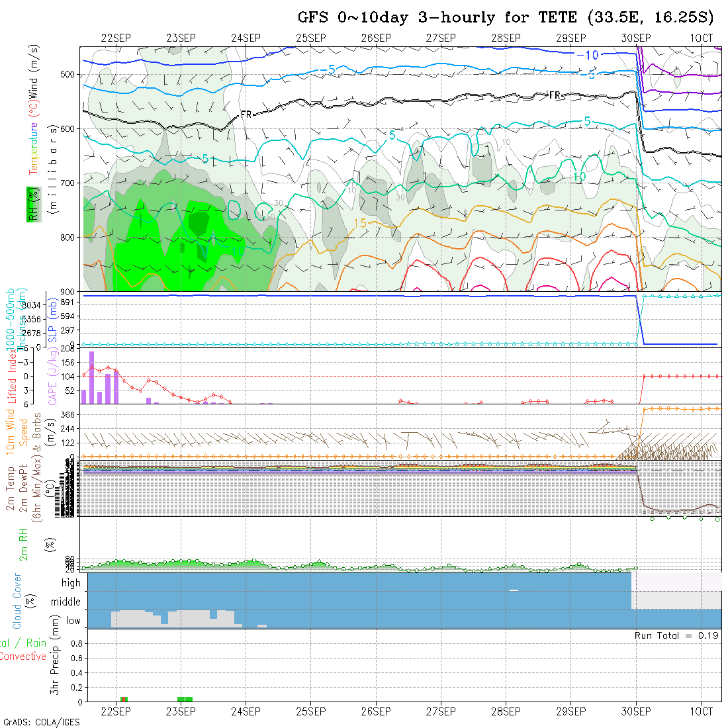This screenshot has height=728, width=728.
Task: Click the FR freezing line label near 24SEP
Action: [246, 114]
